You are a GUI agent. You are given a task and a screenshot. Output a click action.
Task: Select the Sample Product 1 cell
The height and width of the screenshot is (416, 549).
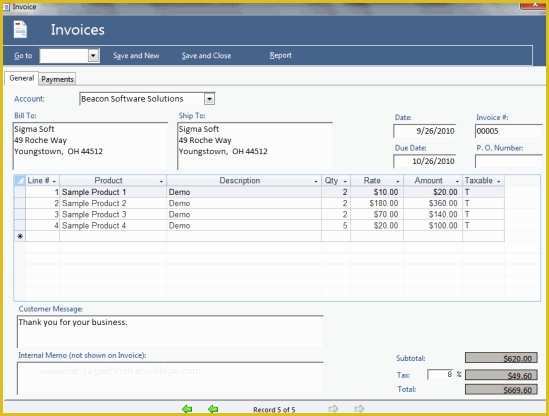coord(113,192)
